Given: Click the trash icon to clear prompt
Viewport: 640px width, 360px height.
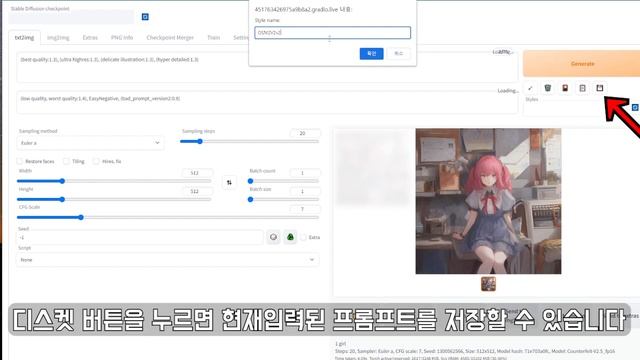Looking at the screenshot, I should (547, 88).
